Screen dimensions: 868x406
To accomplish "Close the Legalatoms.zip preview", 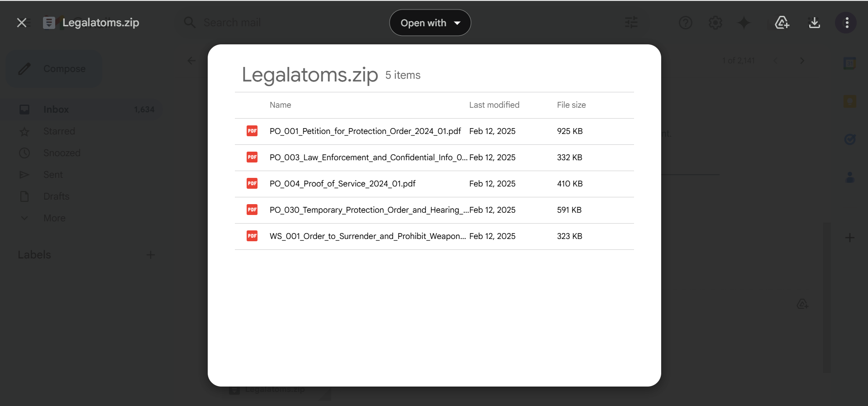I will click(x=21, y=23).
